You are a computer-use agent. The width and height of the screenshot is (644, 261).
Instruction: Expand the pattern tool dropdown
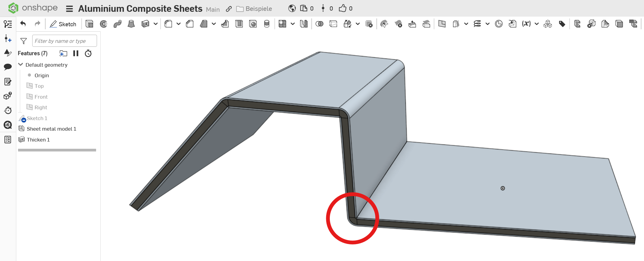292,24
